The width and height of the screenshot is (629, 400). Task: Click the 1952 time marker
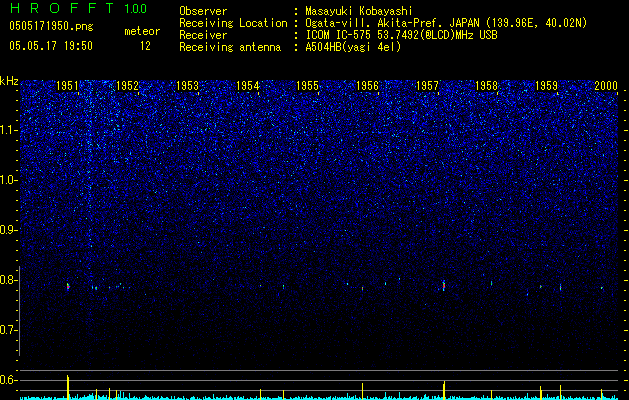point(127,85)
